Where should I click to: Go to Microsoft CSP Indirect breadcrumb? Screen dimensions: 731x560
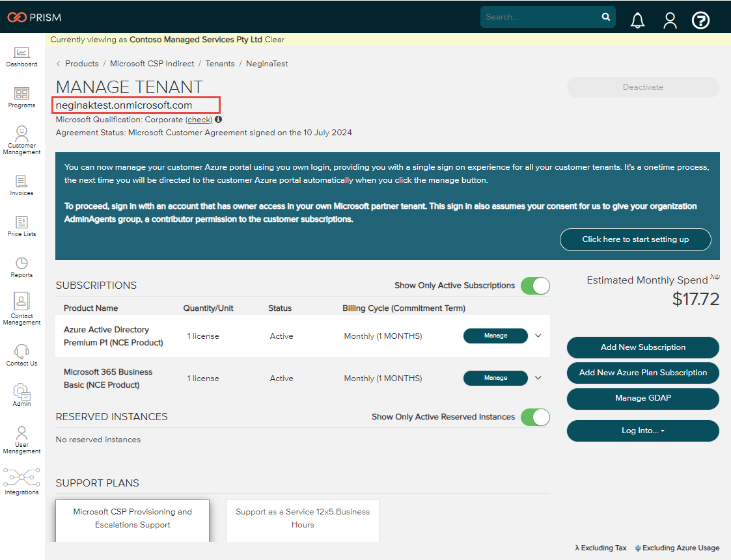152,64
